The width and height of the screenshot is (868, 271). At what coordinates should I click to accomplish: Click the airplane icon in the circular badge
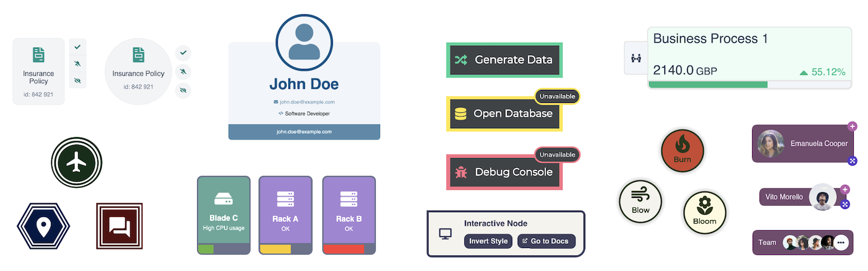coord(76,162)
